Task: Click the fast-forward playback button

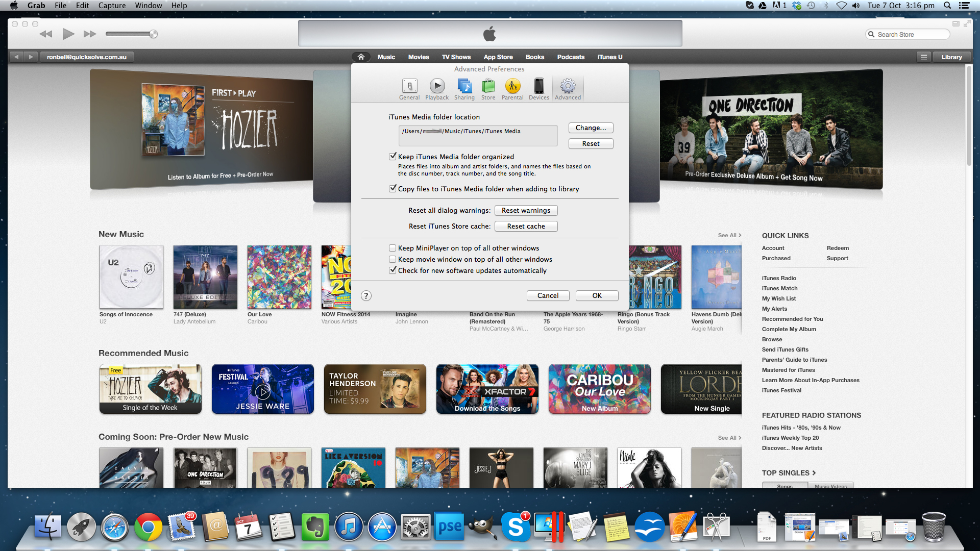Action: [90, 34]
